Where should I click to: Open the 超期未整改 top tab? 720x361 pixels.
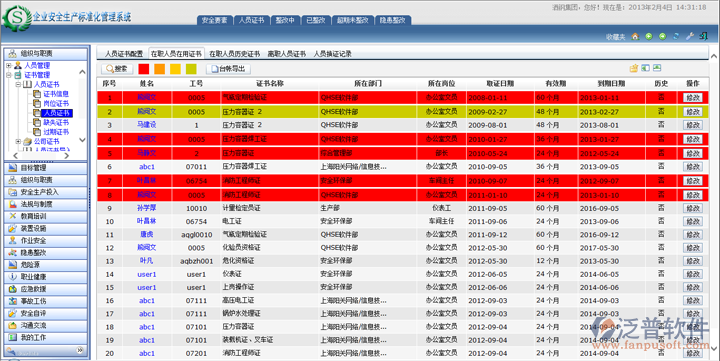(x=353, y=20)
